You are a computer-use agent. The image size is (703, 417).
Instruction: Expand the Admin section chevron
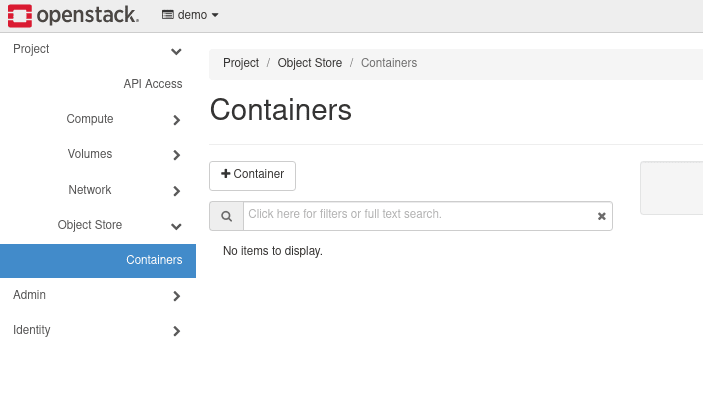(x=176, y=296)
